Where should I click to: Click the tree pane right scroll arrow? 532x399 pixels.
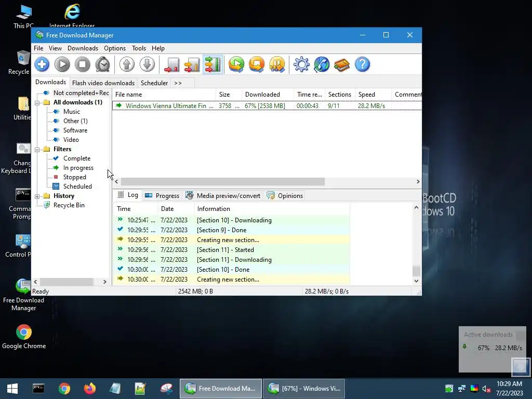point(105,282)
